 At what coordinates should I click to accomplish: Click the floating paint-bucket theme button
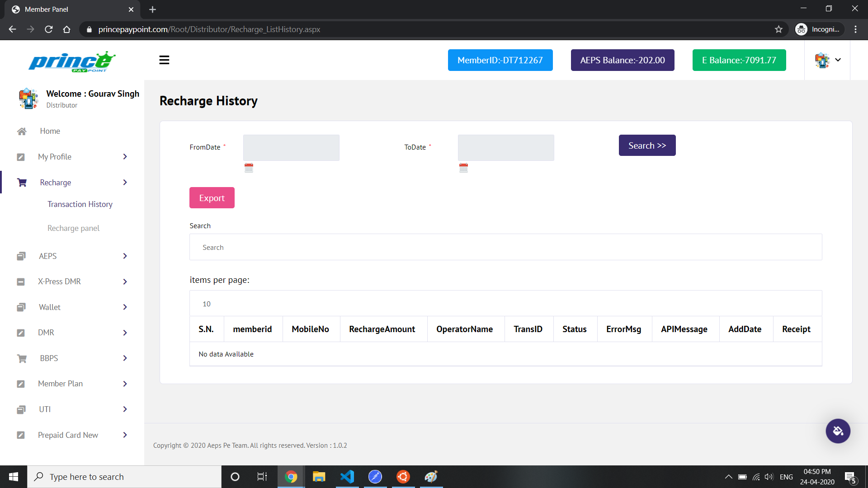(x=838, y=431)
